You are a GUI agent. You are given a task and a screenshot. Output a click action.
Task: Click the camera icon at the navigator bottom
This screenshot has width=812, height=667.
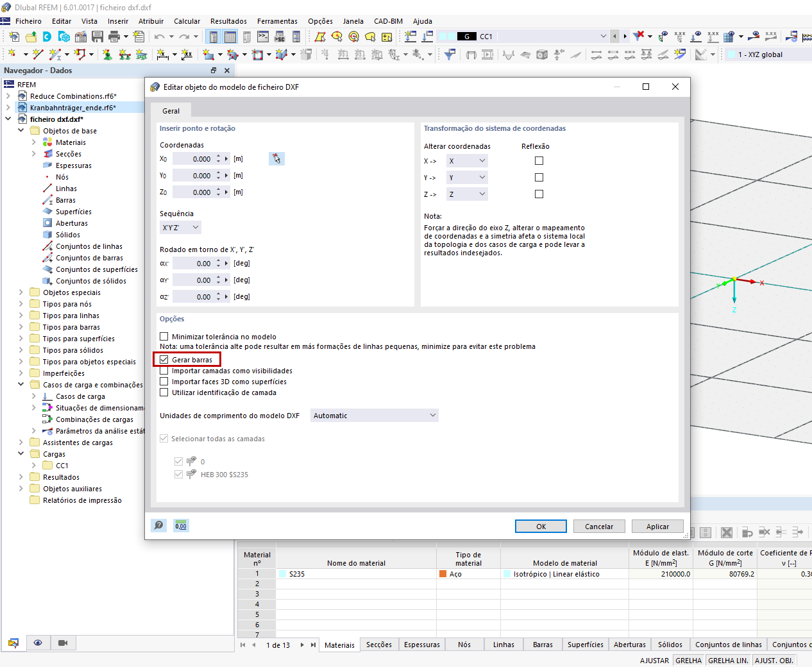click(64, 643)
